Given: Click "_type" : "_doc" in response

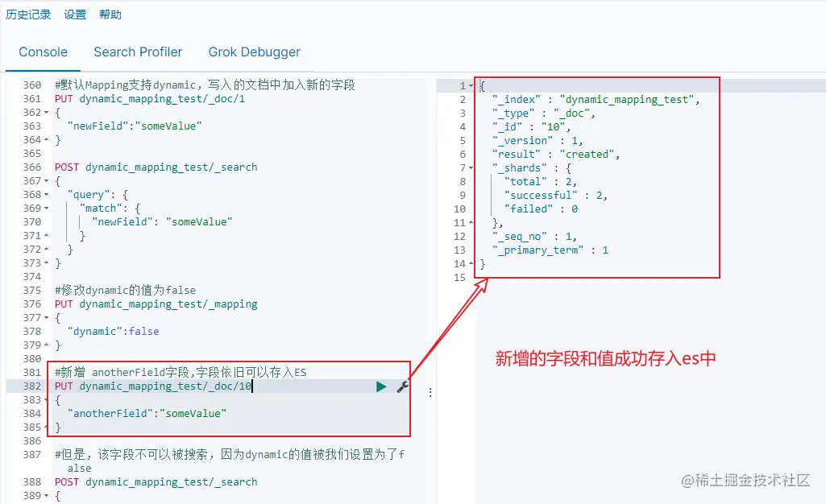Looking at the screenshot, I should (544, 113).
